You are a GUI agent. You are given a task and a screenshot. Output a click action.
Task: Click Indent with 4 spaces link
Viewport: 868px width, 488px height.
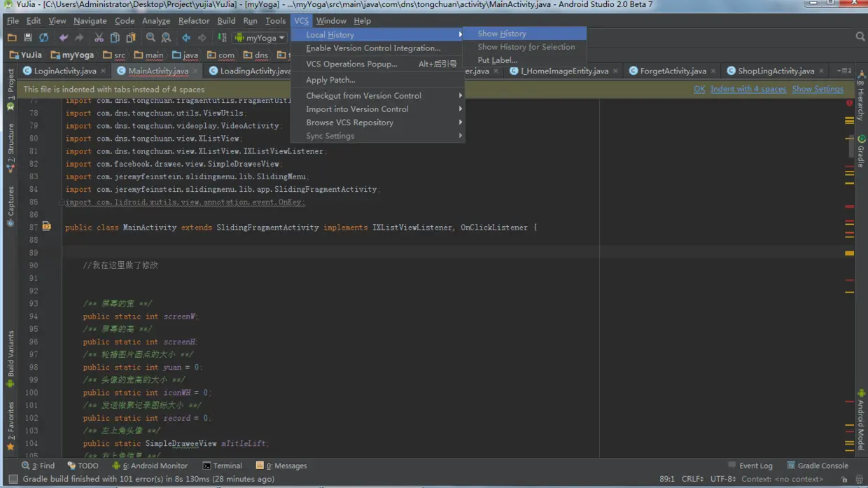[748, 89]
